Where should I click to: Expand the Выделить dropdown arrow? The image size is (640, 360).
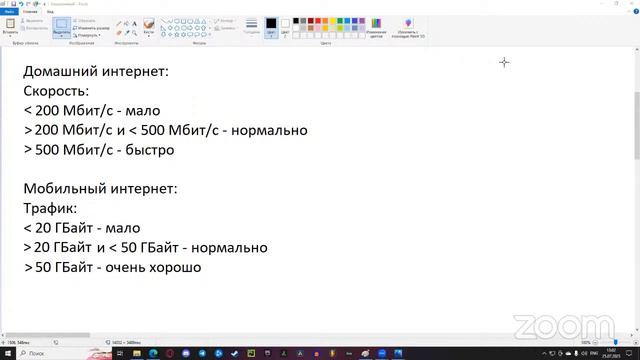62,36
